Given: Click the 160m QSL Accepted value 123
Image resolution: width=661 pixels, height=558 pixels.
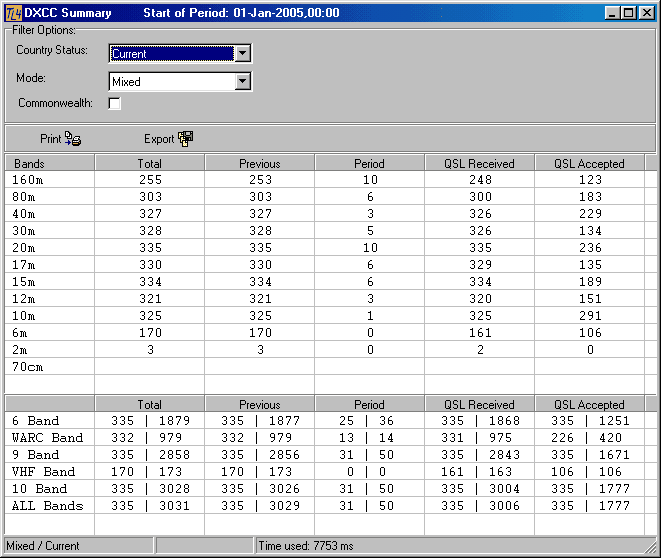Looking at the screenshot, I should 590,180.
